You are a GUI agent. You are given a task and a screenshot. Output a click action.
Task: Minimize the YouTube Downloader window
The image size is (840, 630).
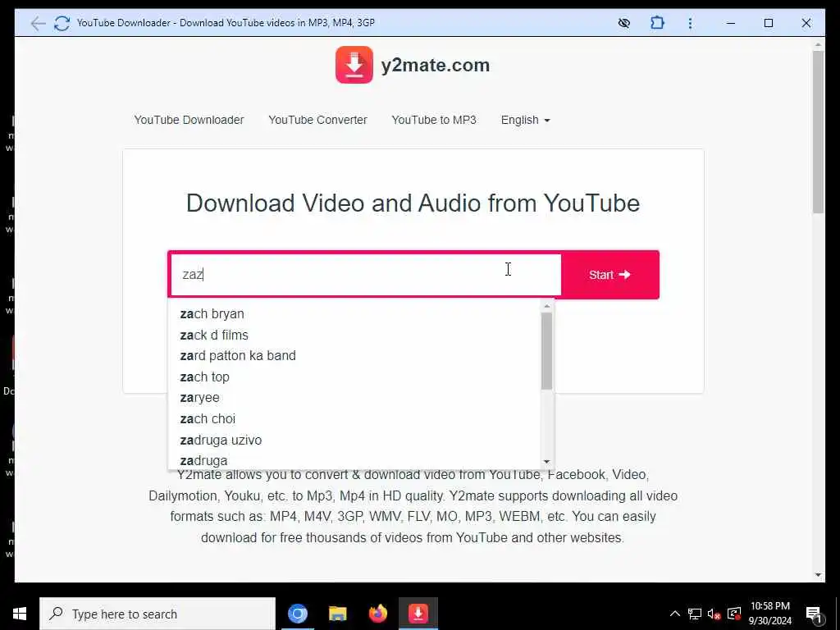(x=731, y=23)
